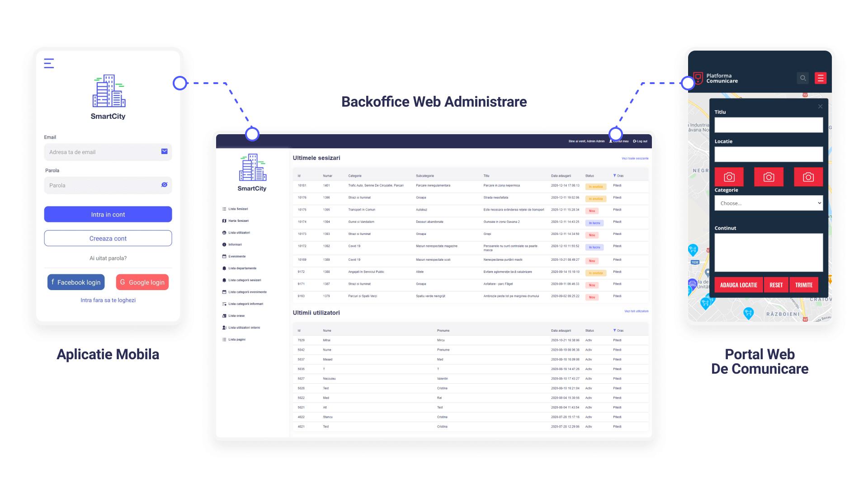
Task: Focus the 'Adresa ta de email' field
Action: tap(108, 152)
